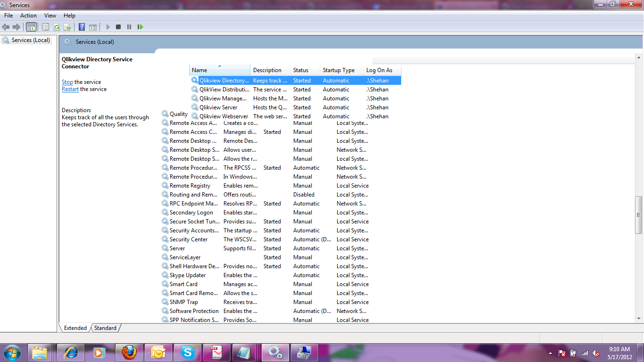Screen dimensions: 644x362
Task: Show hidden icons in the system tray
Action: (550, 353)
